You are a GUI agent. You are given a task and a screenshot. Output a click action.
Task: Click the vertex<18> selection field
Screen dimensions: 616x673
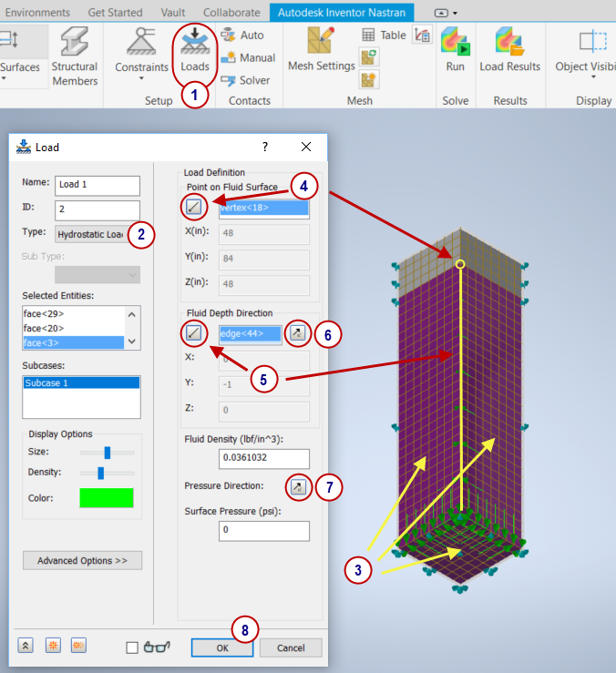coord(263,209)
